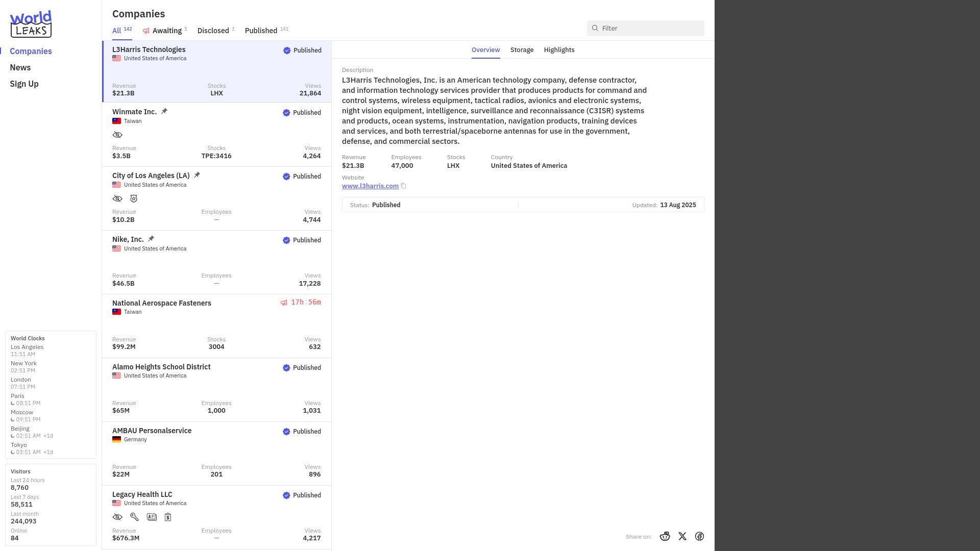Go to News in sidebar

tap(20, 67)
